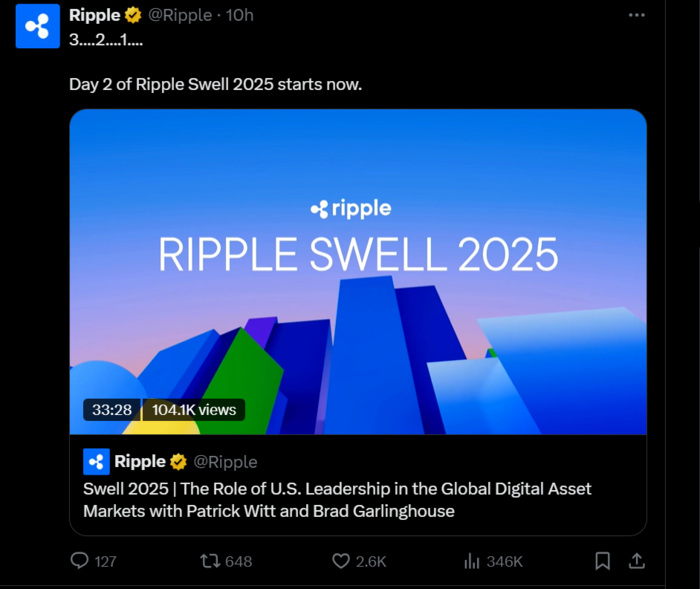700x589 pixels.
Task: Click the "Day 2 of Ripple Swell" text
Action: point(215,84)
